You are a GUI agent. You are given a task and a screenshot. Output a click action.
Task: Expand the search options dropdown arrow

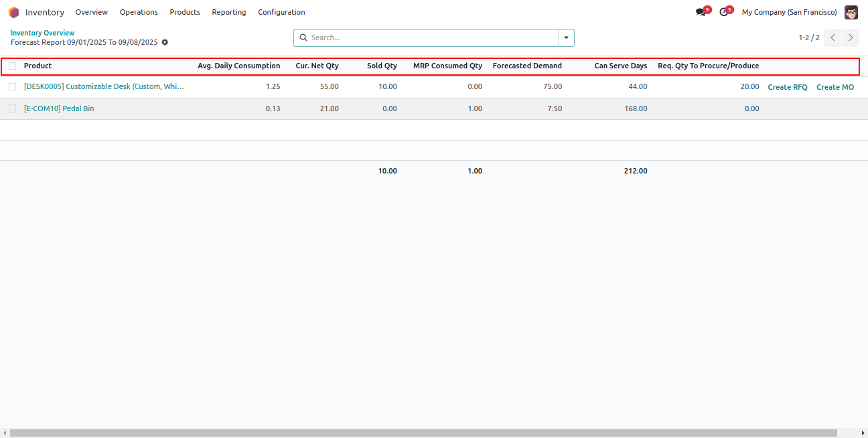566,38
